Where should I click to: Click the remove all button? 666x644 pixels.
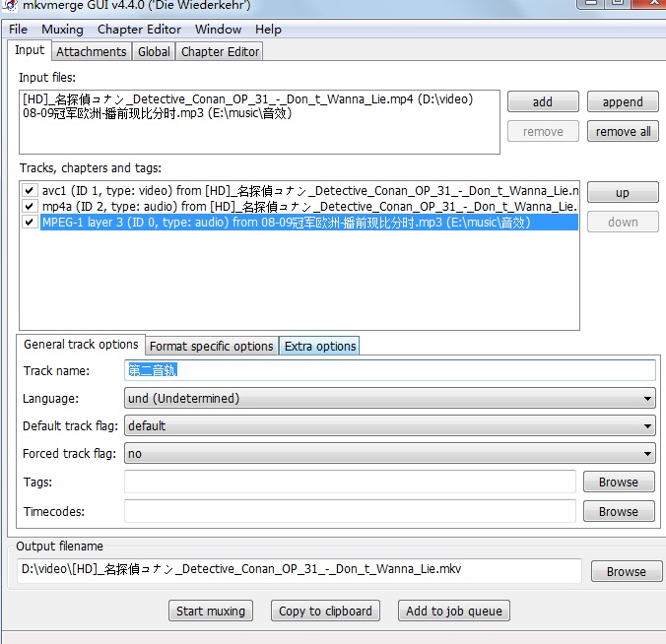[623, 131]
